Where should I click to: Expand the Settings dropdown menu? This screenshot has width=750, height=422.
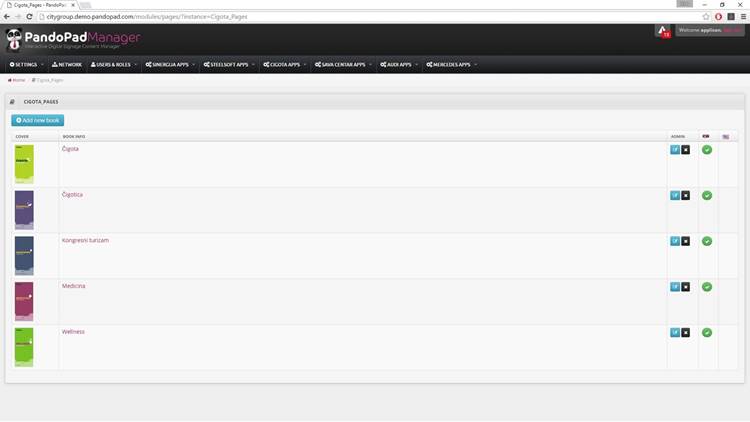tap(26, 65)
